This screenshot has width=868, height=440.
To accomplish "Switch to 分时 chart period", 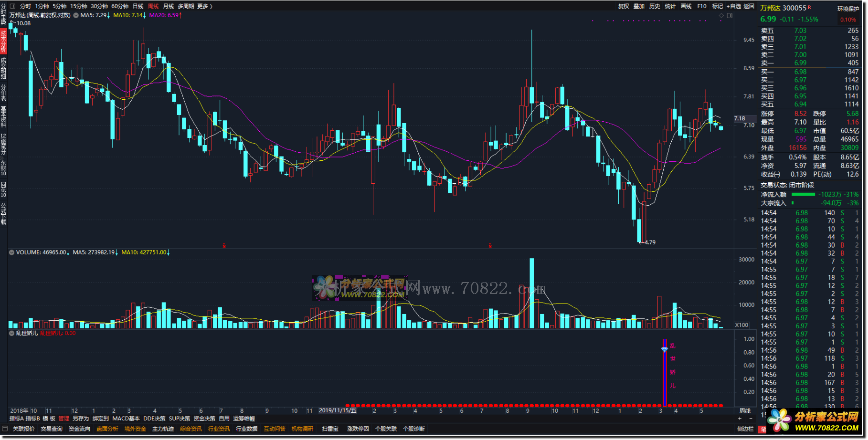I will pyautogui.click(x=25, y=6).
